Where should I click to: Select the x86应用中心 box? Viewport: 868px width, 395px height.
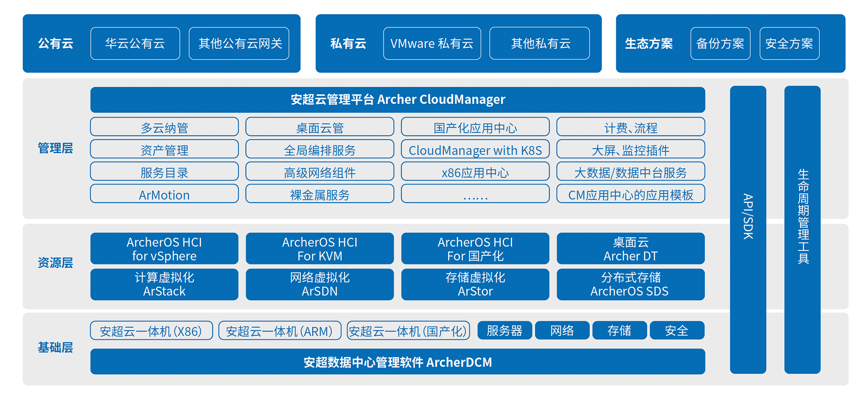[475, 171]
